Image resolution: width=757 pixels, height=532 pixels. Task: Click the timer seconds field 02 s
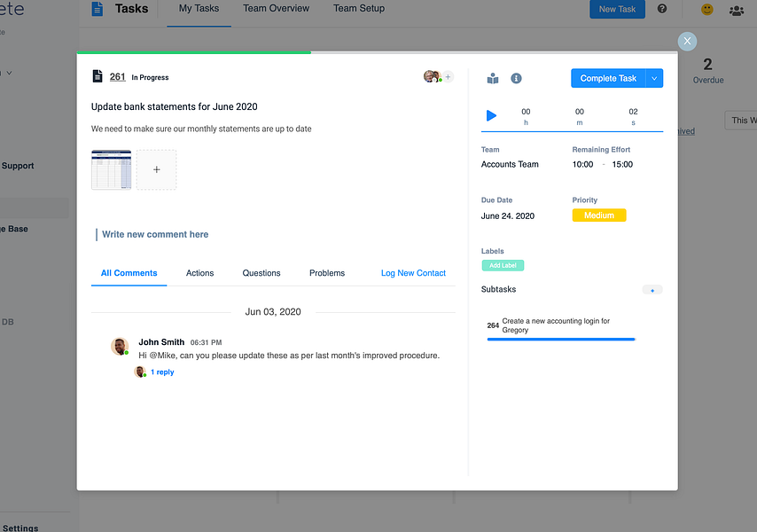(x=634, y=116)
